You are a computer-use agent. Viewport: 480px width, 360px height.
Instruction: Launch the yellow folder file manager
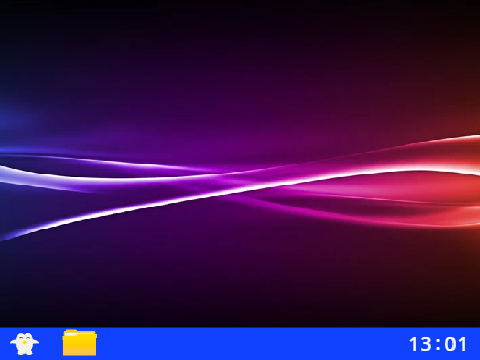coord(80,343)
